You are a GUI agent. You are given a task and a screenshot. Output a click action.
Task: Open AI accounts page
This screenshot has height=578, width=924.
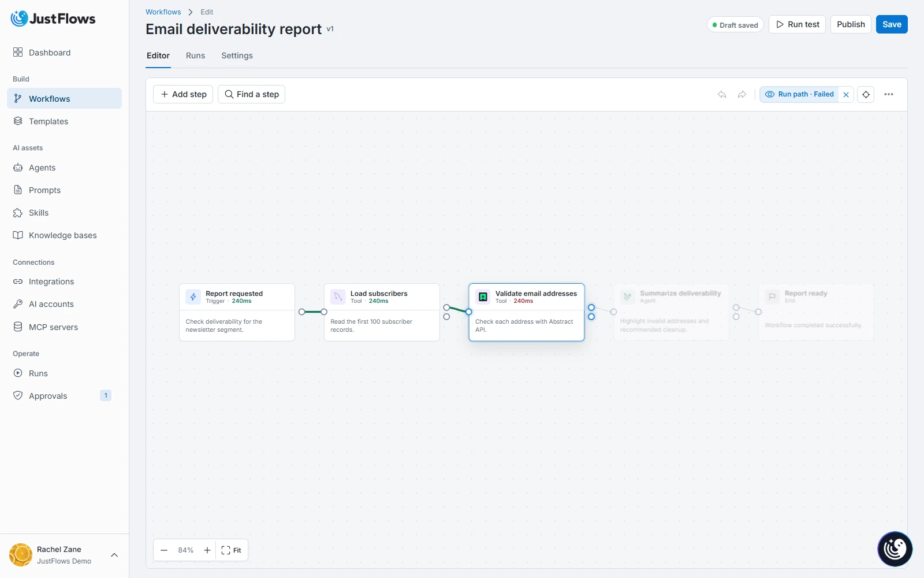point(64,304)
